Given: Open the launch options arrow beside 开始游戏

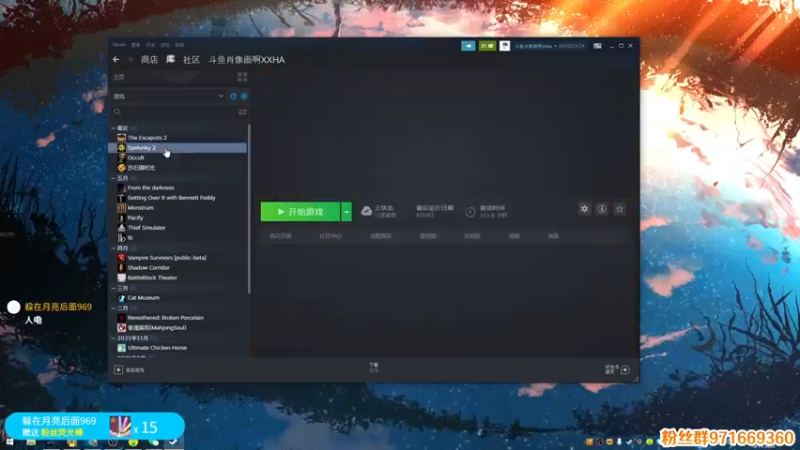Looking at the screenshot, I should (x=346, y=212).
